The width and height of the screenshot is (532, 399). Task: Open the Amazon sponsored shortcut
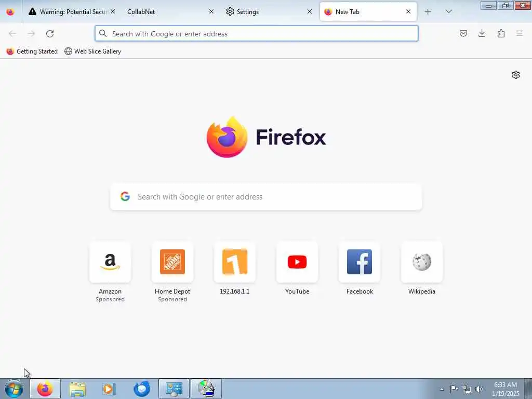(x=110, y=262)
